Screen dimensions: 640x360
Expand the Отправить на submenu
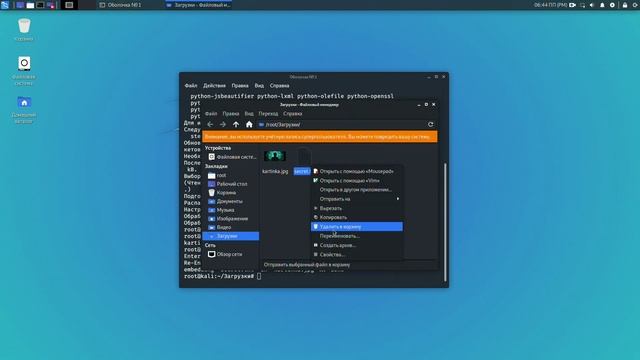pyautogui.click(x=357, y=199)
